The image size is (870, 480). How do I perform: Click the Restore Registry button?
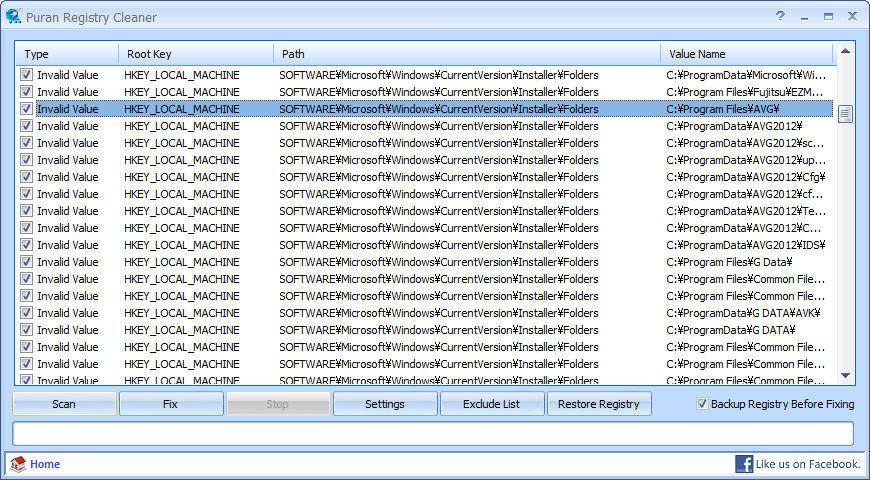pyautogui.click(x=599, y=404)
